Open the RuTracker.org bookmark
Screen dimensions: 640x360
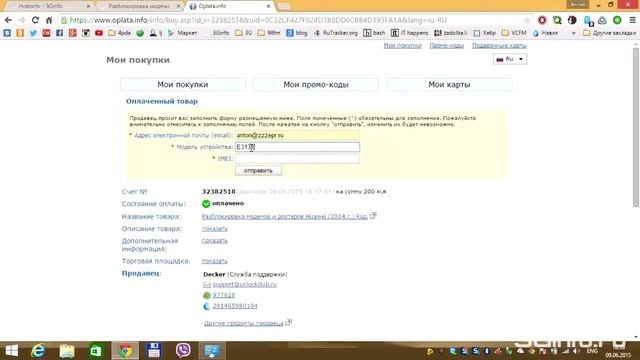pyautogui.click(x=336, y=33)
